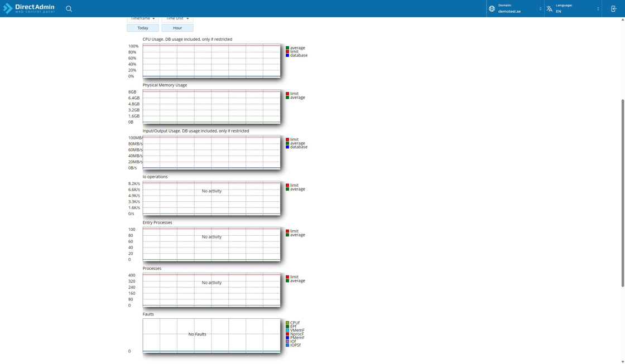625x364 pixels.
Task: Expand the Time Unit dropdown
Action: tap(177, 18)
